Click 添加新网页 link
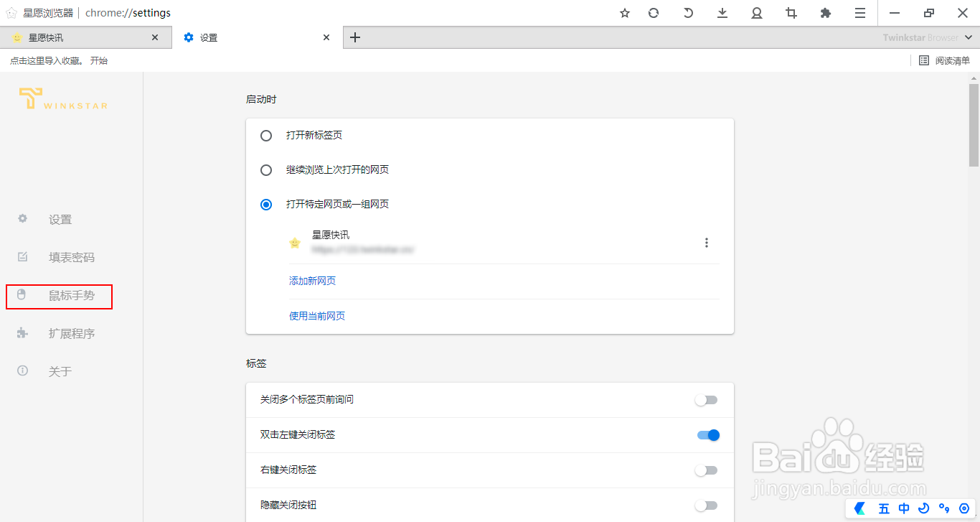Screen dimensions: 980x522 312,280
